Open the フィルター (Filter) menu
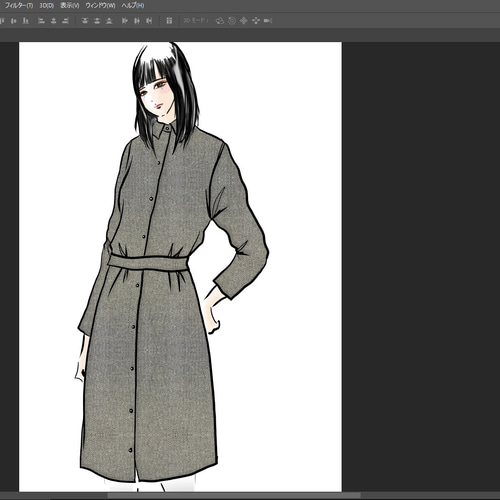 point(18,6)
